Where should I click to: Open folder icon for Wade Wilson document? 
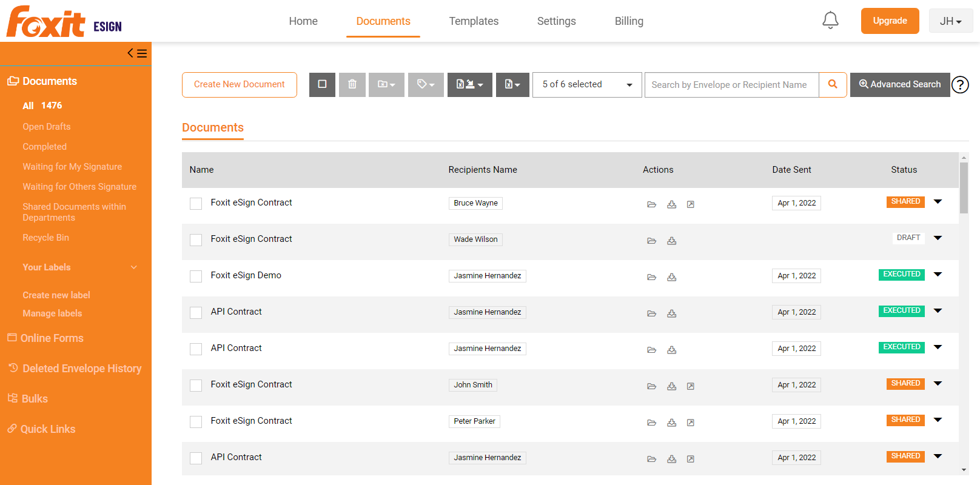pyautogui.click(x=652, y=241)
